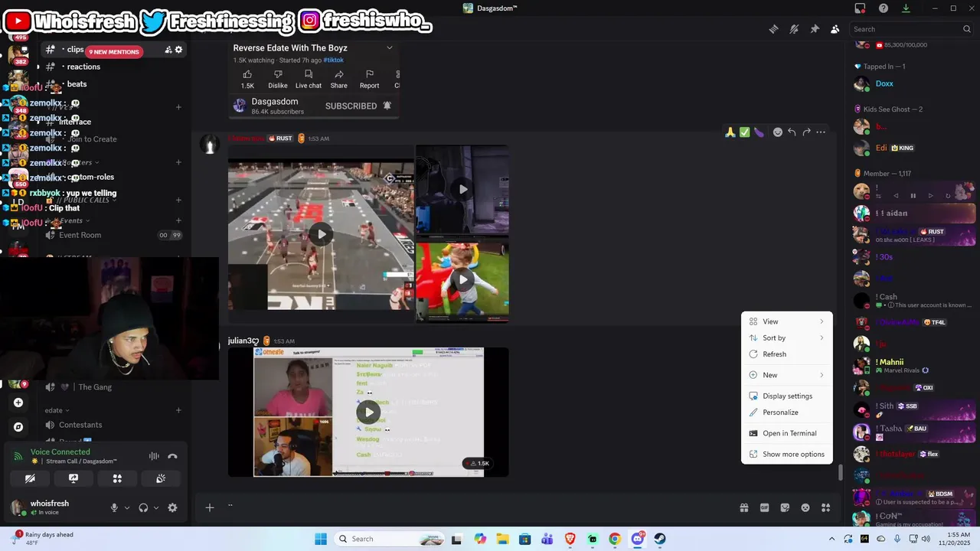Select Personalize in context menu

tap(787, 412)
